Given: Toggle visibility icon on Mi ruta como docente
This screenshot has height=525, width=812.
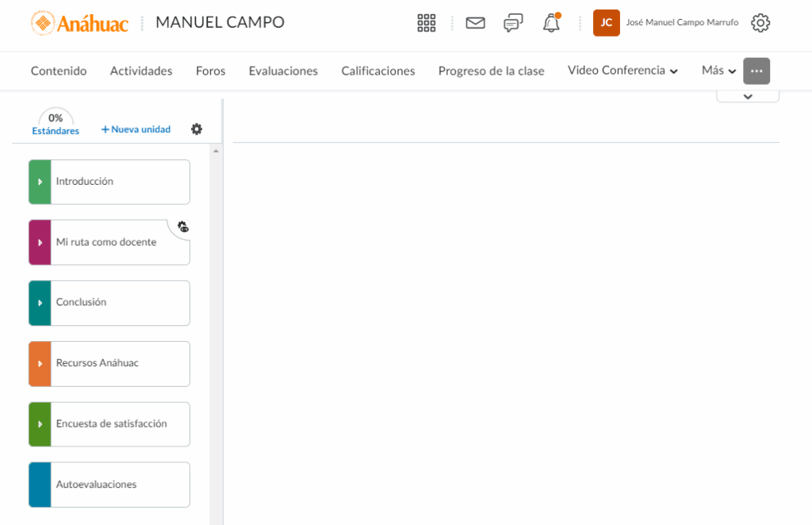Looking at the screenshot, I should [182, 228].
